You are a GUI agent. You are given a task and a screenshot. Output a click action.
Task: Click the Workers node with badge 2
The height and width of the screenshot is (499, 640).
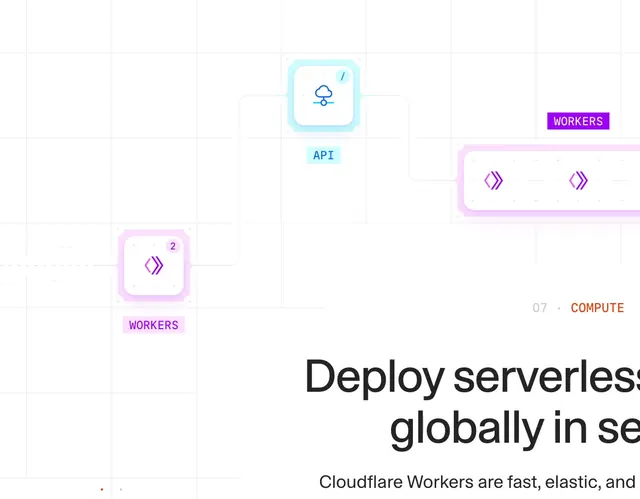click(x=154, y=266)
